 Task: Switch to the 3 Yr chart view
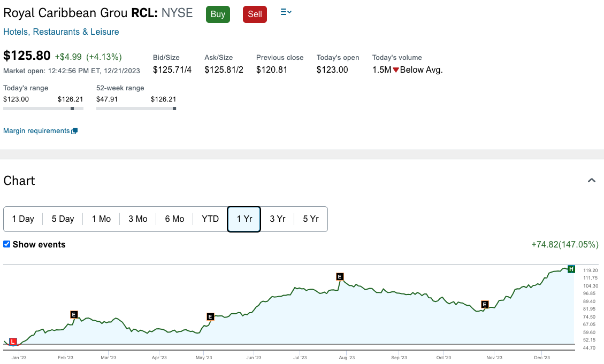277,219
